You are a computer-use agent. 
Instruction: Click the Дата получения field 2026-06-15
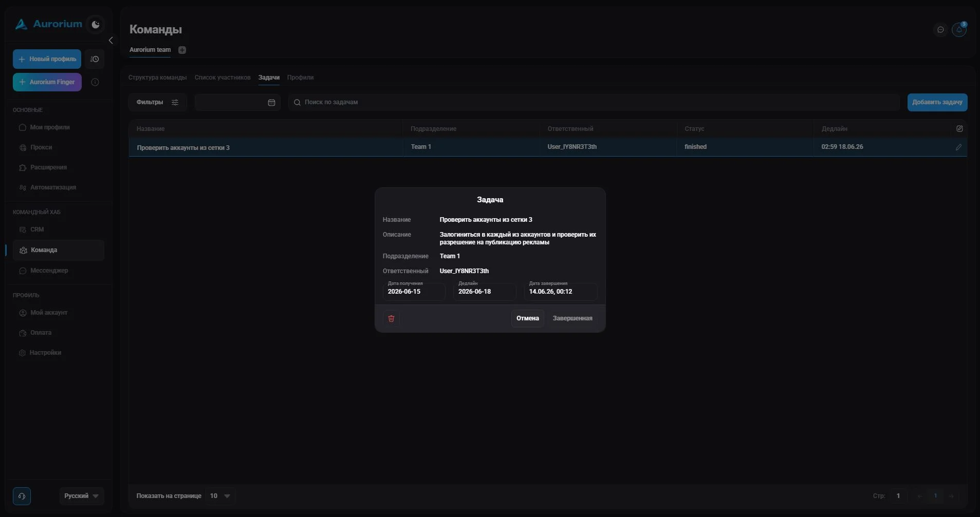pos(414,291)
